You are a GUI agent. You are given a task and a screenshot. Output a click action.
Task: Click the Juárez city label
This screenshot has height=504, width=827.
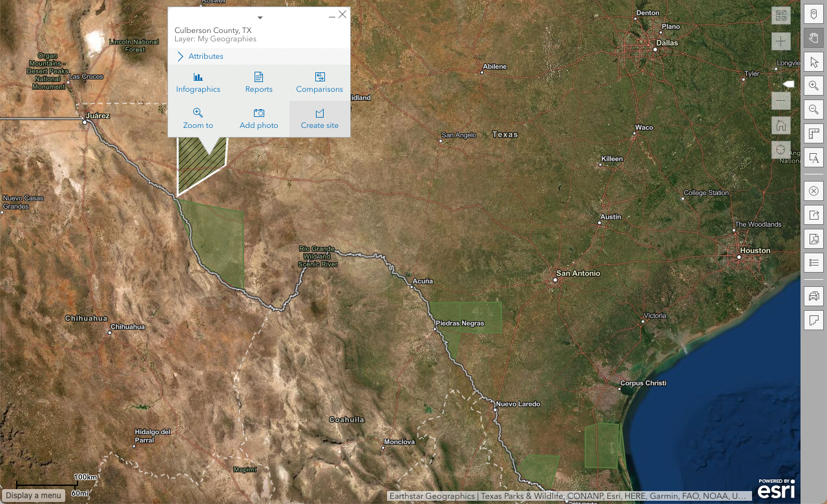click(98, 116)
